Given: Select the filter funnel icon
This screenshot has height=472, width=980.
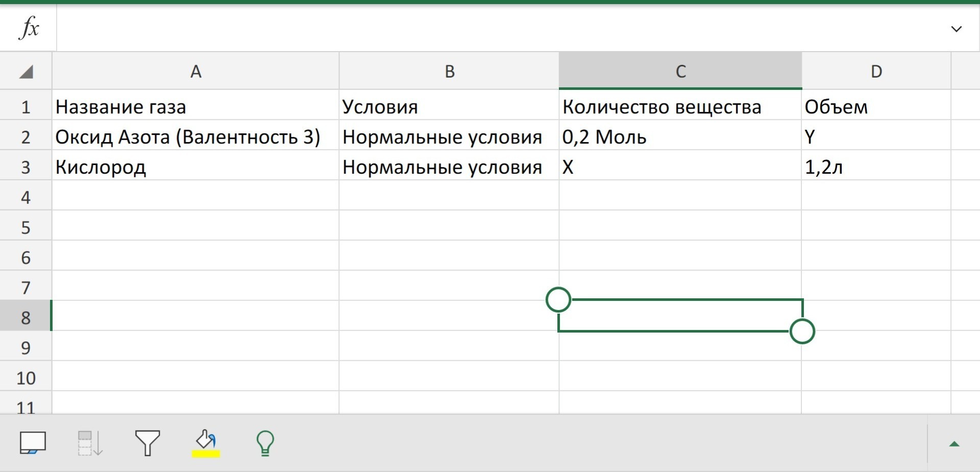Looking at the screenshot, I should 148,443.
